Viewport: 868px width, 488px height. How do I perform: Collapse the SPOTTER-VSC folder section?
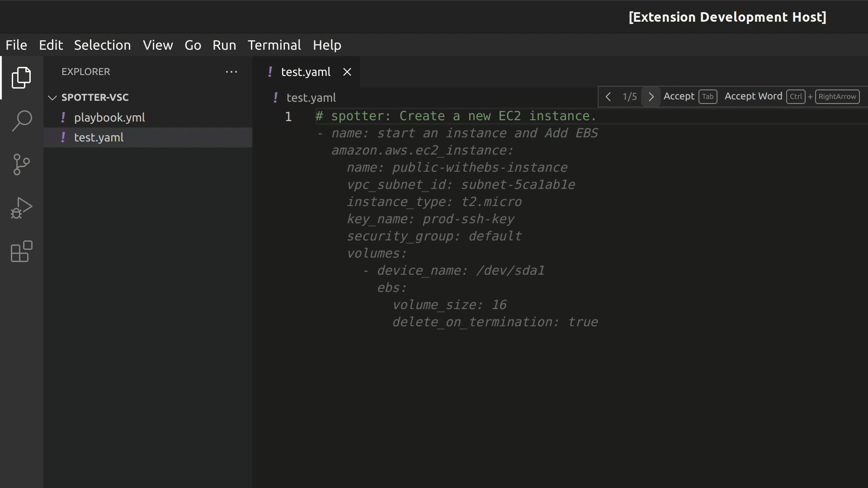click(52, 98)
